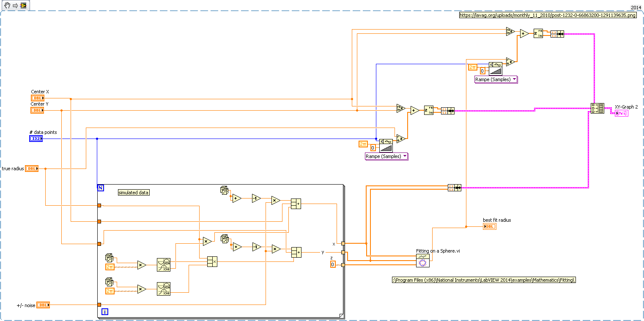Click the upper Ramp Pattern VI icon
Screen dimensions: 644x321
click(496, 68)
